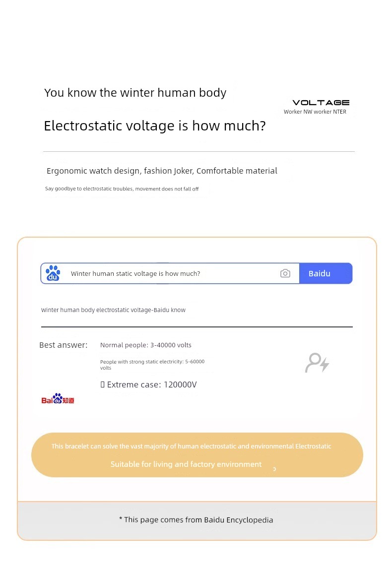
Task: Click 'Suitable for living and factory environment' text
Action: click(x=186, y=464)
